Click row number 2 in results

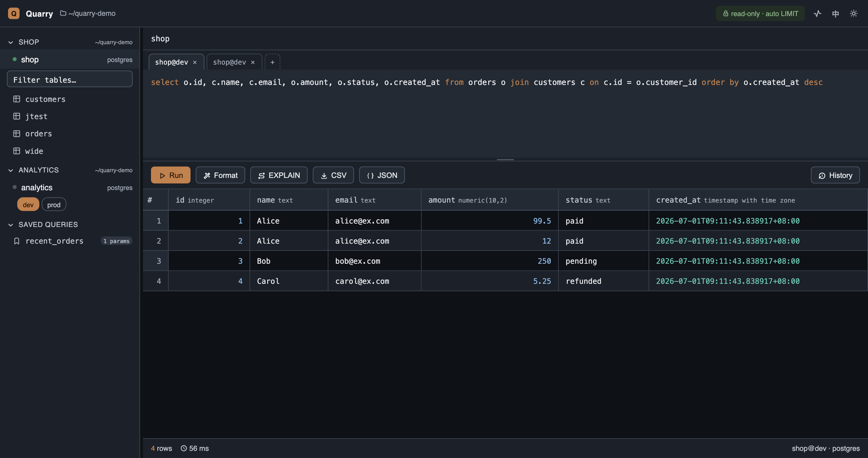tap(156, 241)
